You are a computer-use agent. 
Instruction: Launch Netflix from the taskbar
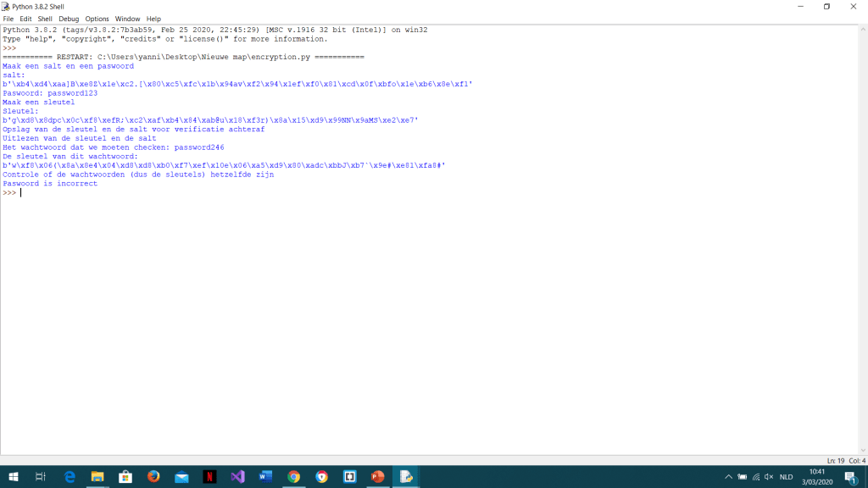tap(209, 477)
